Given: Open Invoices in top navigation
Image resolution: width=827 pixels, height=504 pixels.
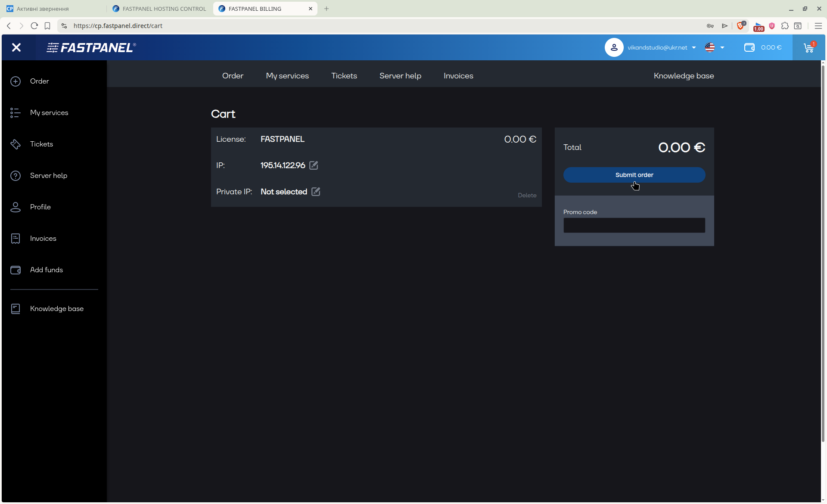Looking at the screenshot, I should 458,76.
